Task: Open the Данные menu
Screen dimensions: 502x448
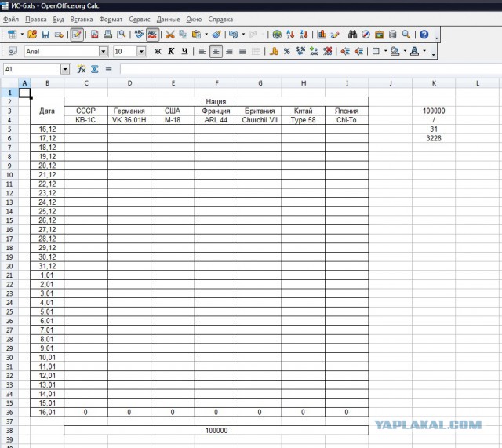Action: (168, 20)
